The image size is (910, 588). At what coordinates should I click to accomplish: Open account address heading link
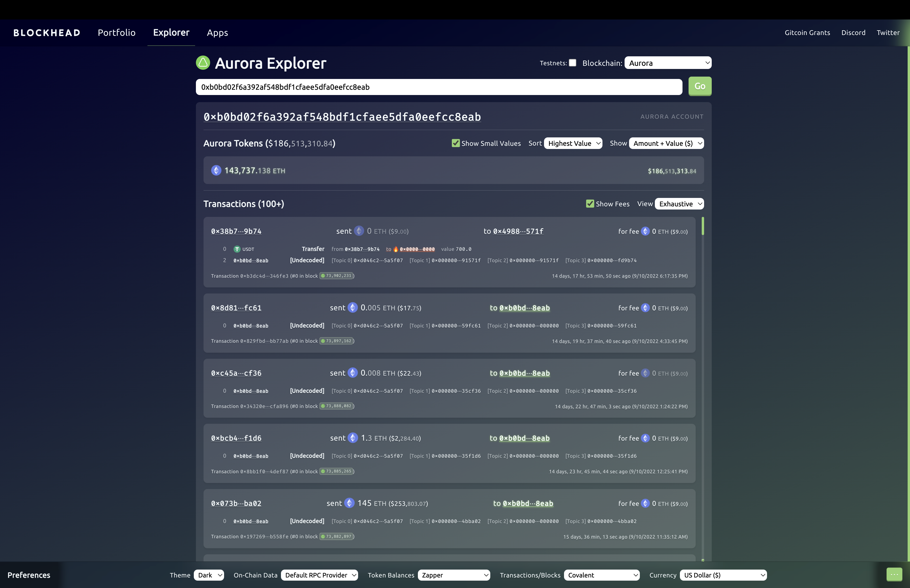pyautogui.click(x=342, y=117)
